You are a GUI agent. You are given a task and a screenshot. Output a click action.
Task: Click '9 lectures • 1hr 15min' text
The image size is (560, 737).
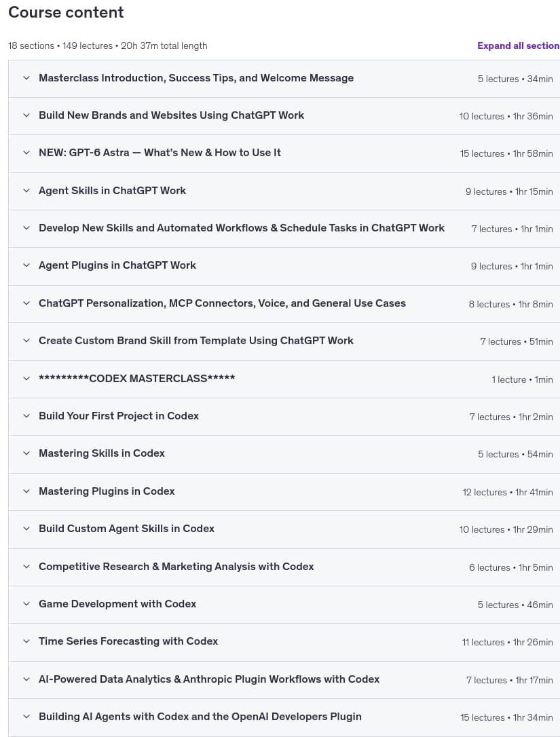click(509, 191)
